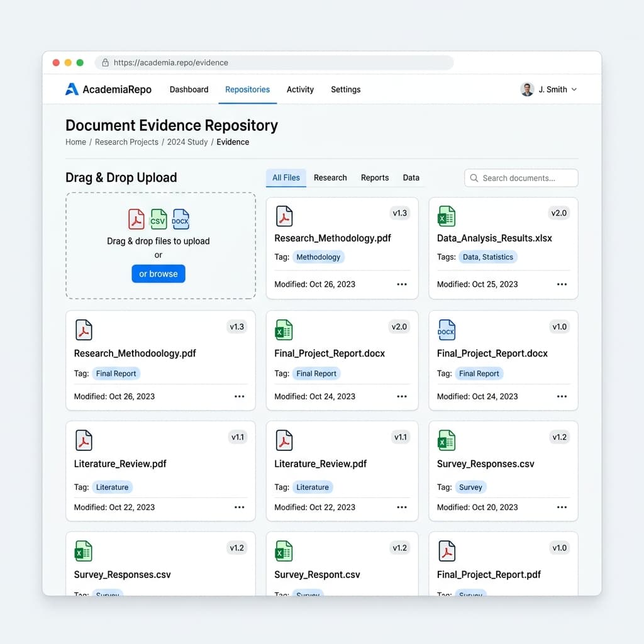Expand the J. Smith account dropdown chevron
This screenshot has height=644, width=644.
pyautogui.click(x=574, y=89)
